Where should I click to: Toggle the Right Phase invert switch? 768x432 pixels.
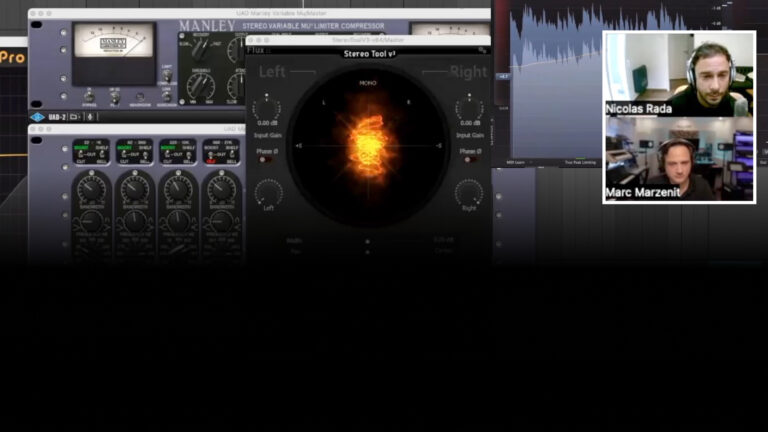(x=470, y=160)
